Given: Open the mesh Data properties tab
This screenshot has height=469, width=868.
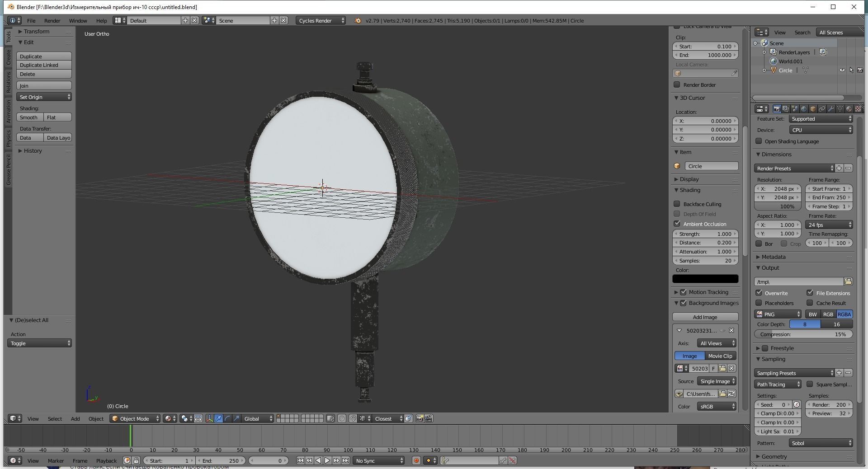Looking at the screenshot, I should click(x=840, y=109).
